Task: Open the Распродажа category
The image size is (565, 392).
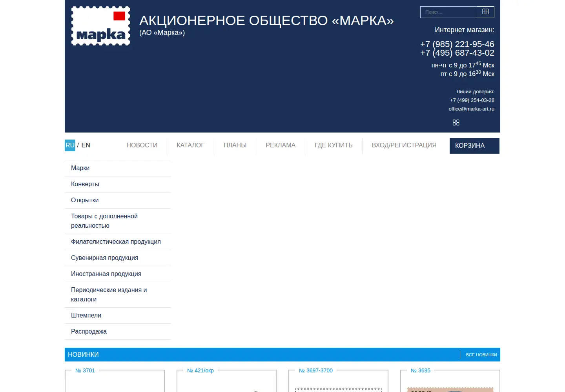Action: [x=118, y=331]
